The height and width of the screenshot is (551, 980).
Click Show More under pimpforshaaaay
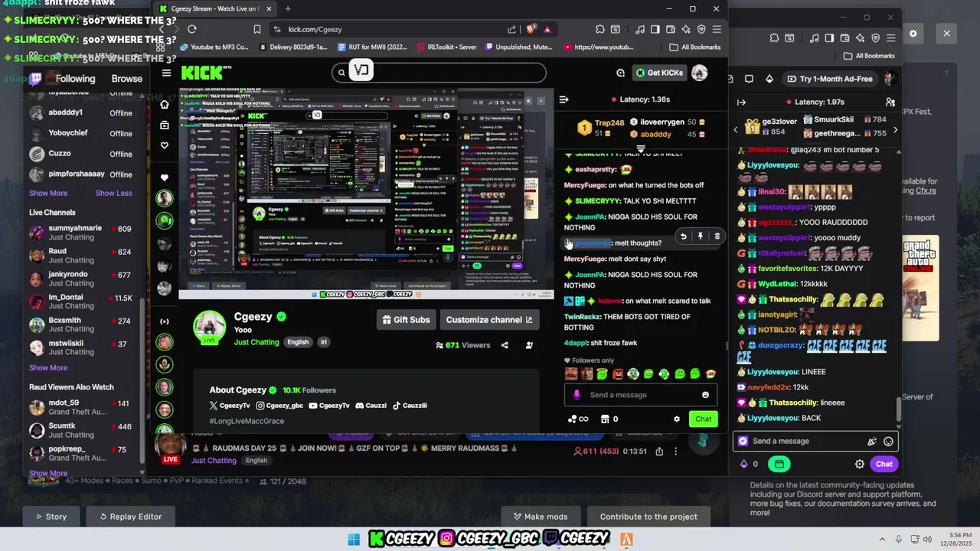(x=48, y=193)
